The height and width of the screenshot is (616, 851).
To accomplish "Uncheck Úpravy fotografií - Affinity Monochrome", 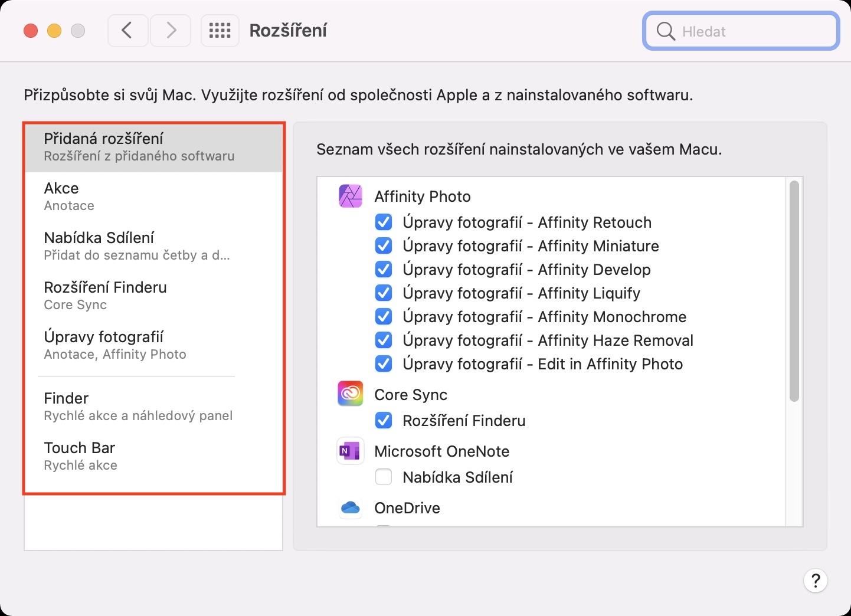I will coord(384,317).
